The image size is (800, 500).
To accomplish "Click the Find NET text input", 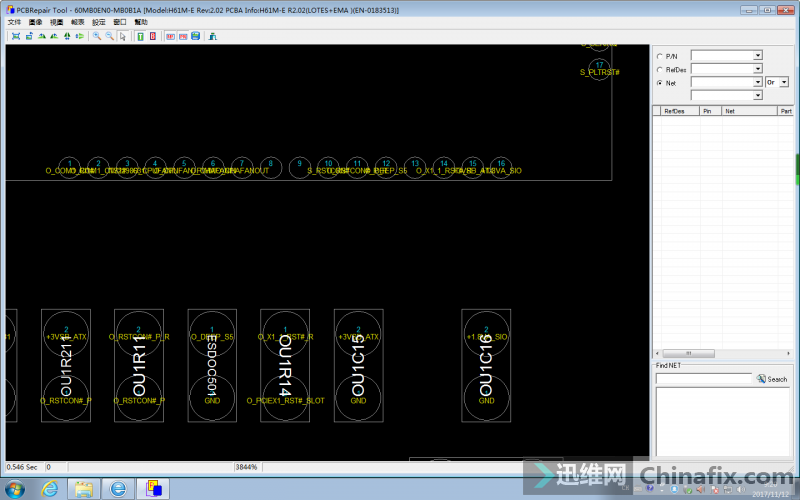I will [x=704, y=379].
